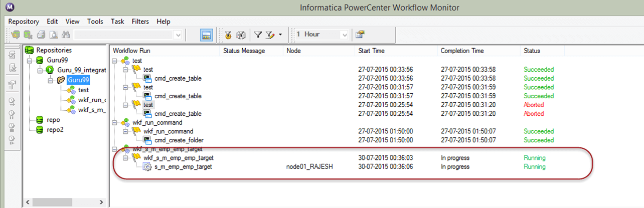Image resolution: width=644 pixels, height=208 pixels.
Task: Open the edit-filter dropdown arrow
Action: (280, 35)
